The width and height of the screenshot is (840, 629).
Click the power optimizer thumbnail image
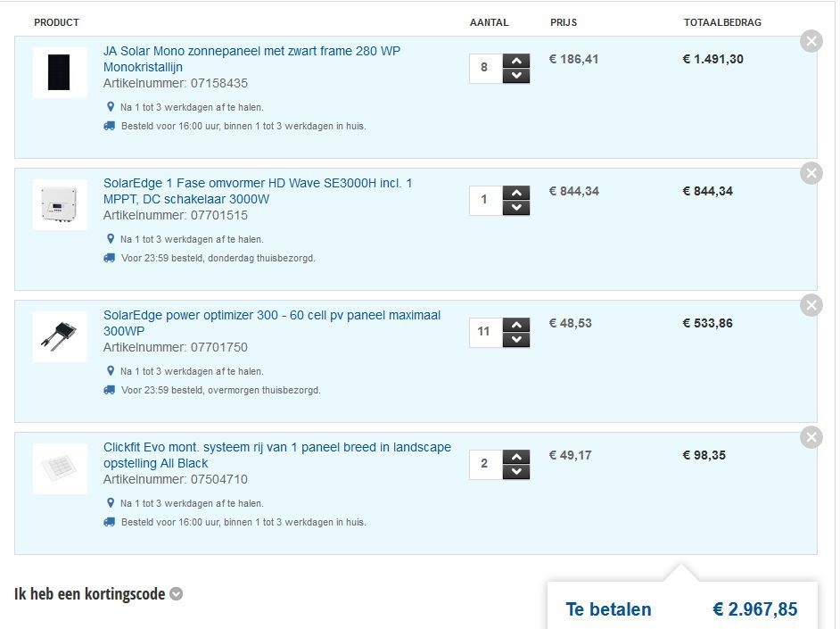(x=60, y=336)
